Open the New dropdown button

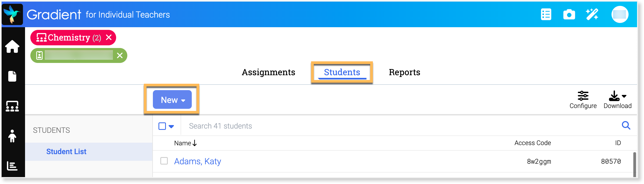click(x=172, y=100)
